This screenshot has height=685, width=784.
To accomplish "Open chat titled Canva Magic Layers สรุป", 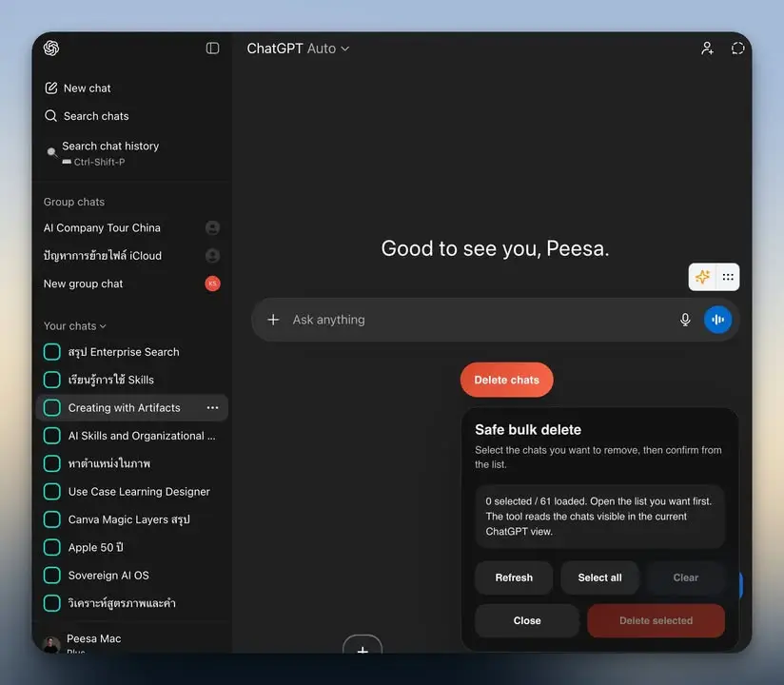I will [x=129, y=519].
